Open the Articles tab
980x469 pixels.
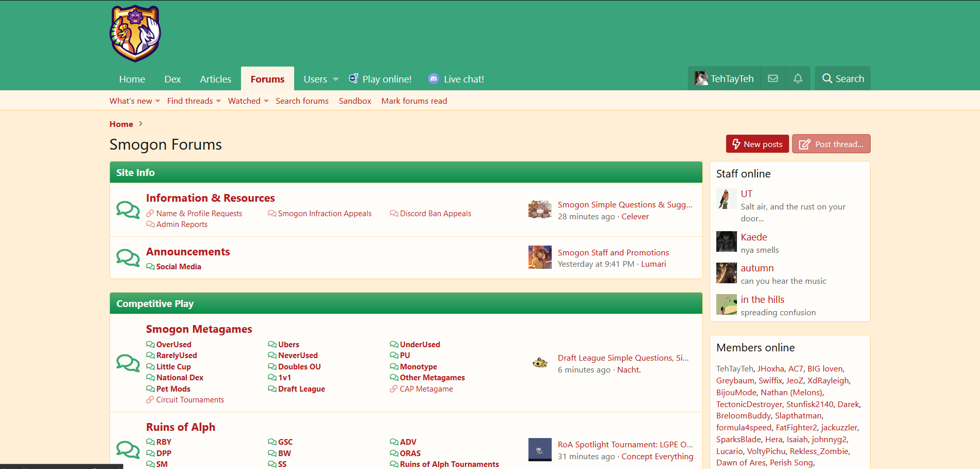[x=216, y=79]
